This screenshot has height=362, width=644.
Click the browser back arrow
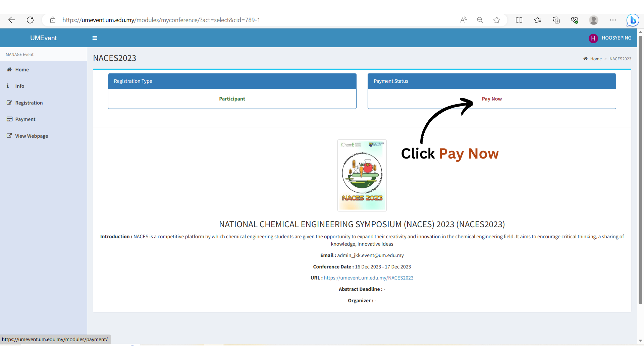click(12, 20)
